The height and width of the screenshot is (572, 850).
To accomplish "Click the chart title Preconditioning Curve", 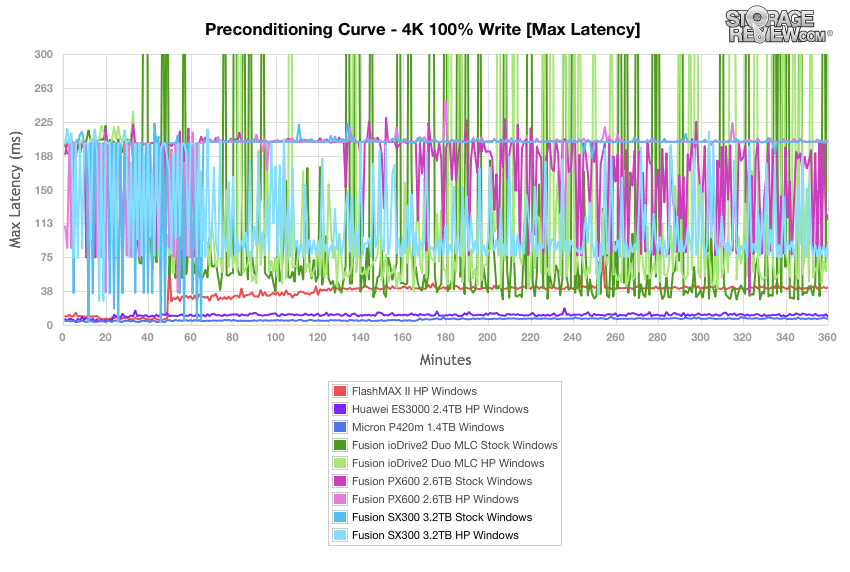I will pos(422,29).
